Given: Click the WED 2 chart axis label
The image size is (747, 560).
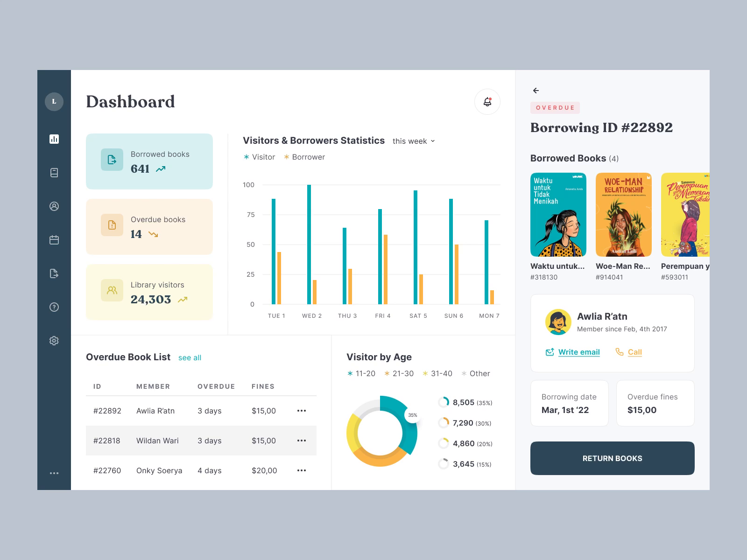Looking at the screenshot, I should (312, 316).
